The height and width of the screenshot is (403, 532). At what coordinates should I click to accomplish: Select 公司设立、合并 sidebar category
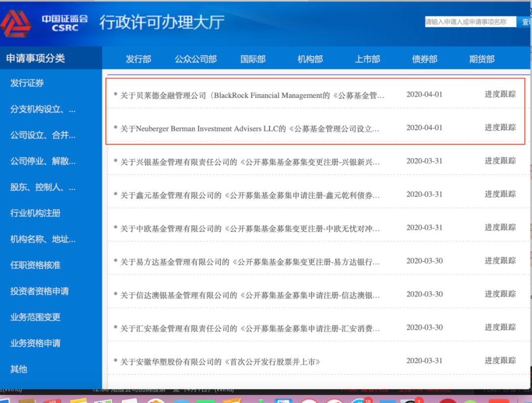[43, 135]
